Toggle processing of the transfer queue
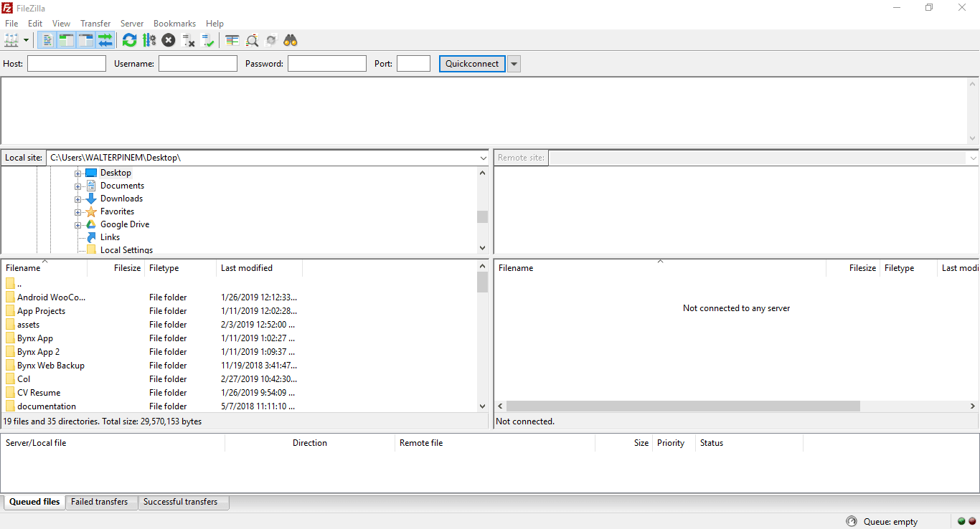This screenshot has height=529, width=980. (149, 40)
